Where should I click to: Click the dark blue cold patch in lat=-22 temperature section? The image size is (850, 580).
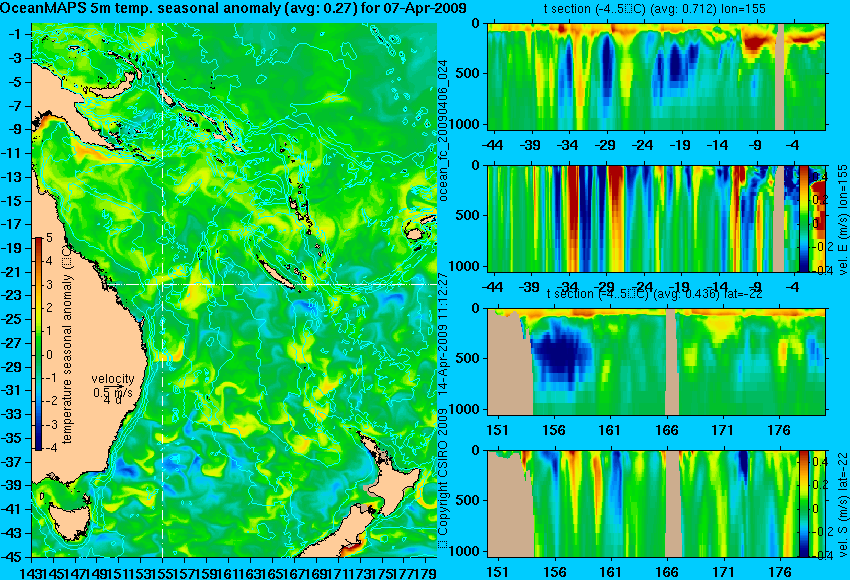(561, 355)
